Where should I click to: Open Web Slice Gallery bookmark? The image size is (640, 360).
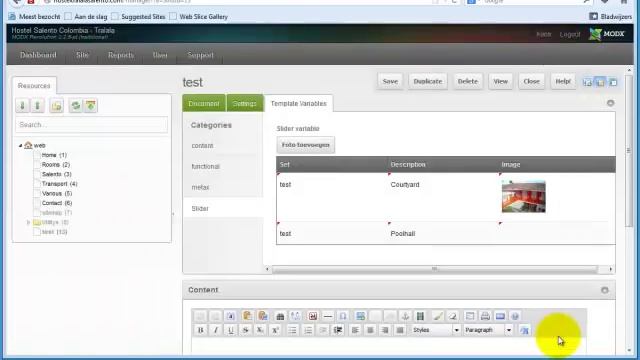click(x=204, y=17)
